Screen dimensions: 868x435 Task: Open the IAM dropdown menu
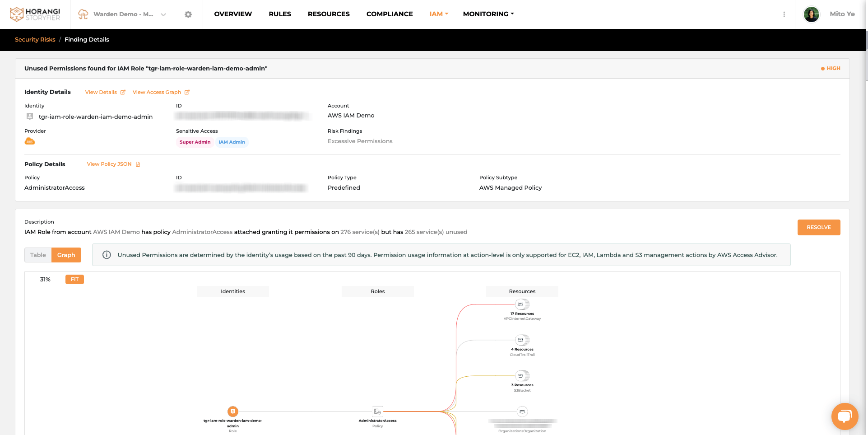pos(439,14)
